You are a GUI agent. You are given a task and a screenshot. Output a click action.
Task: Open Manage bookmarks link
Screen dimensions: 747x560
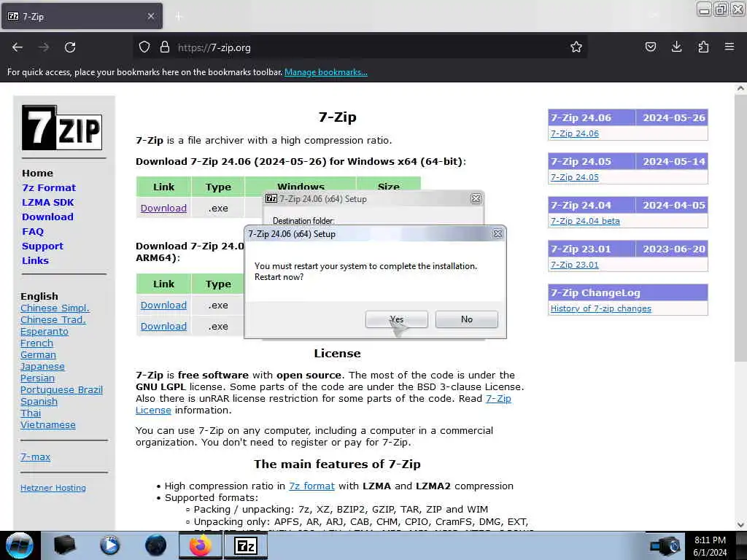click(326, 72)
